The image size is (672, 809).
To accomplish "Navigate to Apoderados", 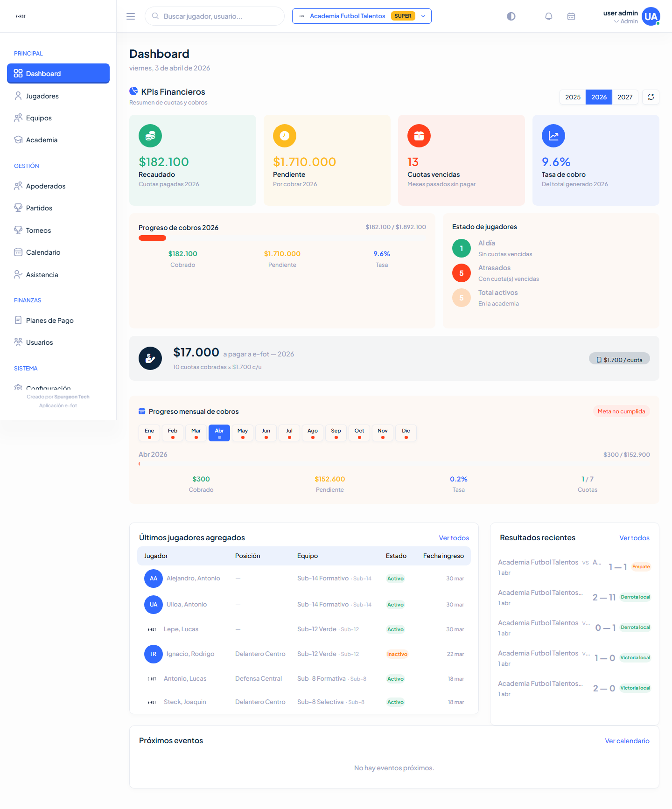I will point(58,186).
